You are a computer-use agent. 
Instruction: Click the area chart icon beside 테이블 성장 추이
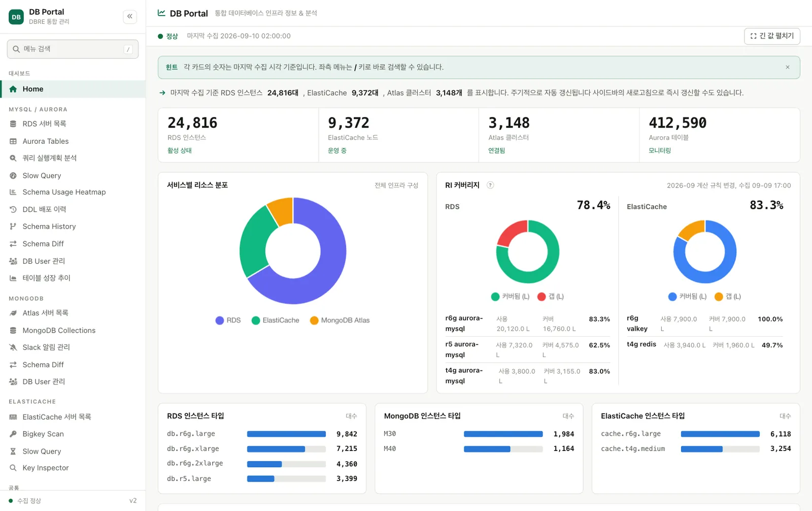click(13, 278)
